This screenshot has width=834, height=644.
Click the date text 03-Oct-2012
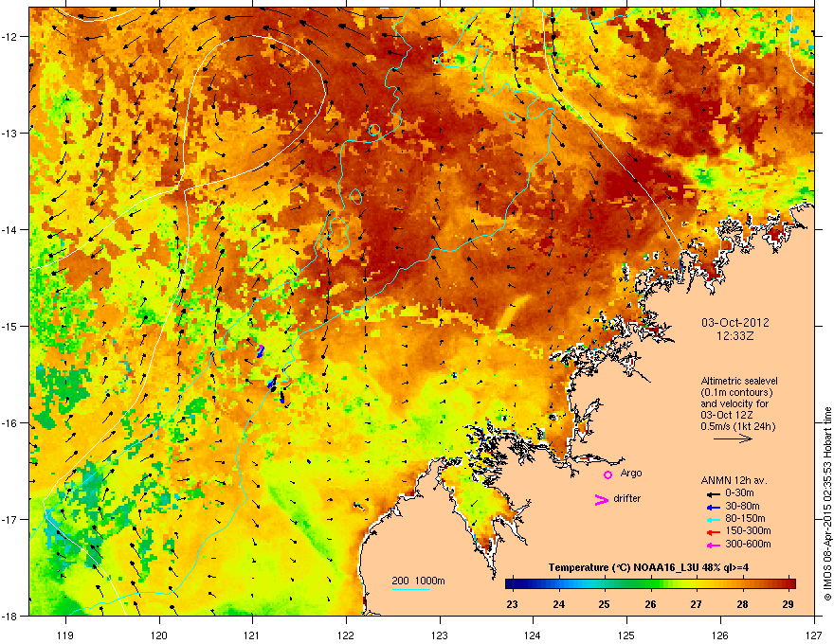735,323
